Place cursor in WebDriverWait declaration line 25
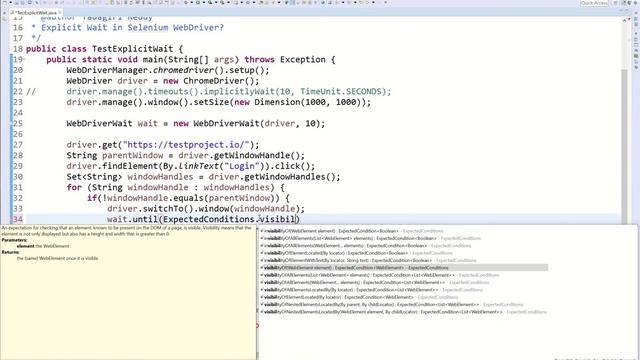The height and width of the screenshot is (360, 640). [196, 123]
